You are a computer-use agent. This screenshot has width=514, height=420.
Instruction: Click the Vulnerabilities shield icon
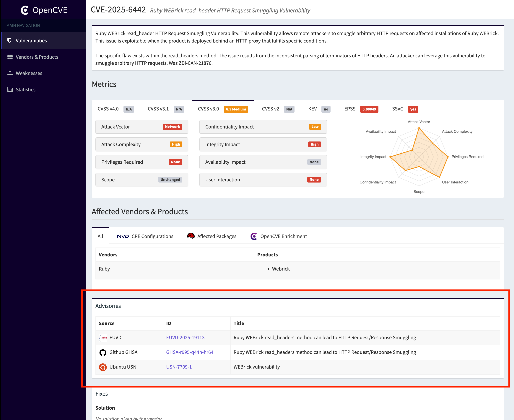pos(9,40)
